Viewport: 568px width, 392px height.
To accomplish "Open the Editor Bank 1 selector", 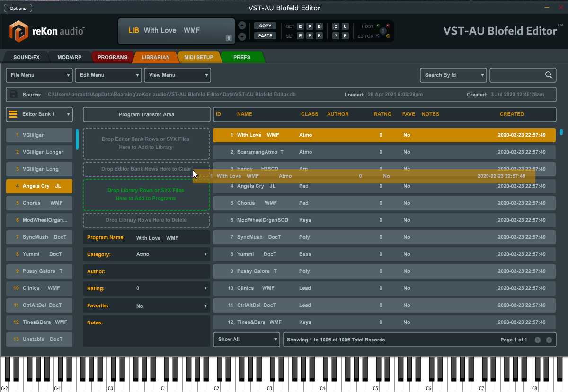I will 39,114.
